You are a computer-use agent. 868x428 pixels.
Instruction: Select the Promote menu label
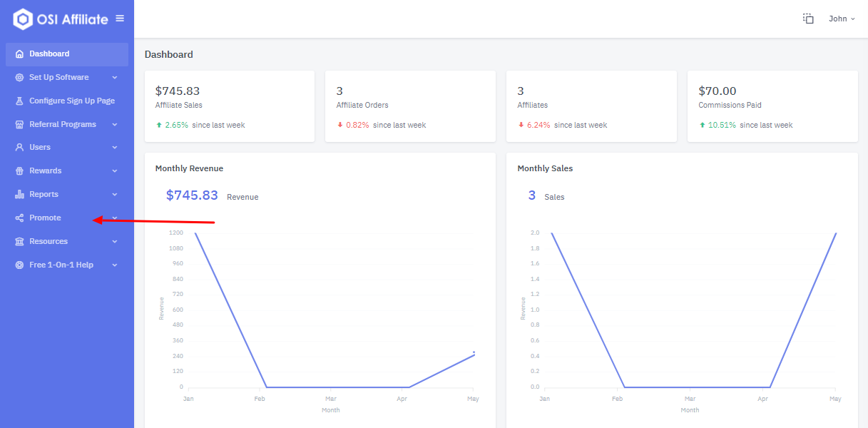tap(45, 218)
